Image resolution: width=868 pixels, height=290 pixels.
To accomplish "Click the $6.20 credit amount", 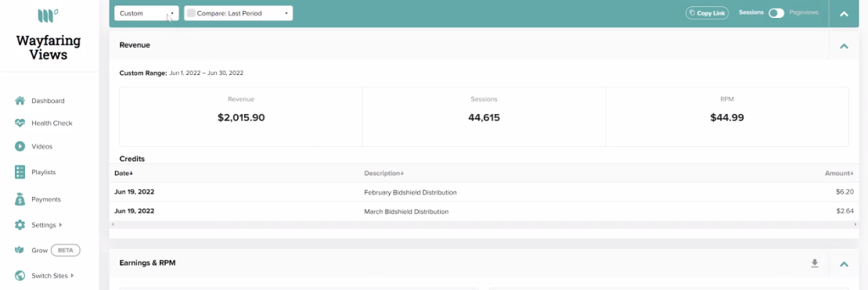I will [845, 192].
